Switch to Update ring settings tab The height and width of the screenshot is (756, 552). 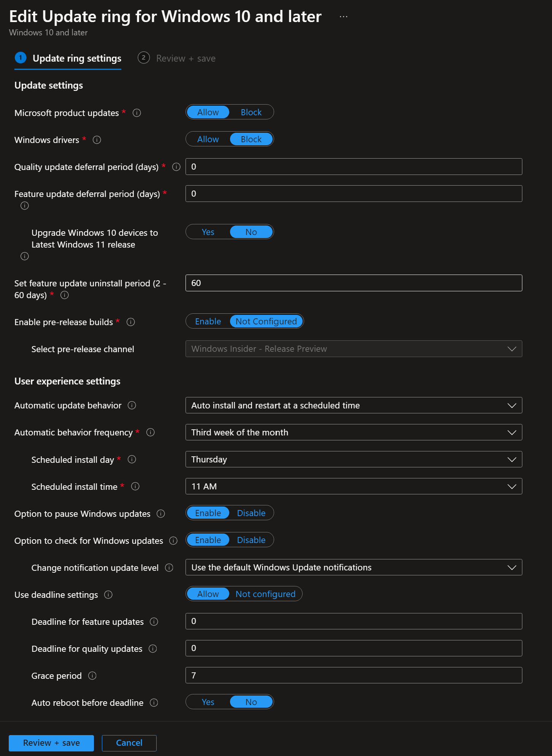68,59
